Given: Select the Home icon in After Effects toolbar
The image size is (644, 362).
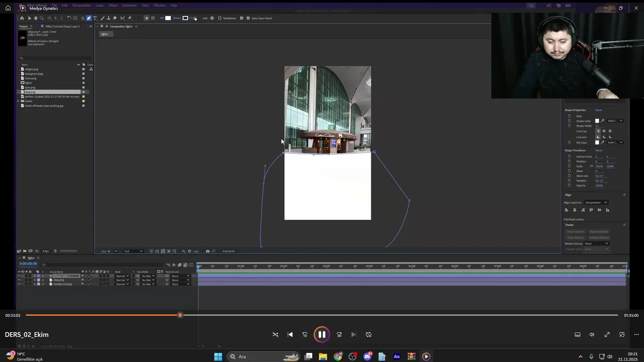Looking at the screenshot, I should pyautogui.click(x=22, y=18).
